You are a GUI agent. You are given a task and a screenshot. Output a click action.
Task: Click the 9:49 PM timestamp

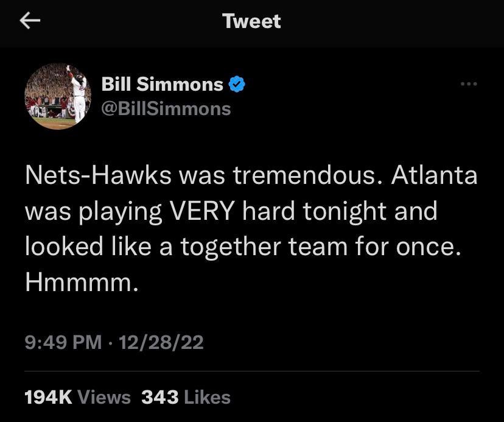(x=63, y=342)
